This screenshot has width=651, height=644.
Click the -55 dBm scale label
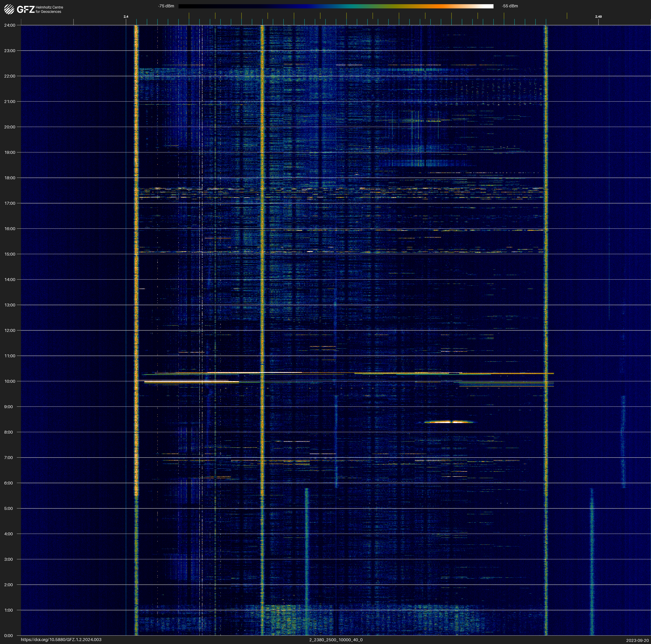tap(509, 6)
